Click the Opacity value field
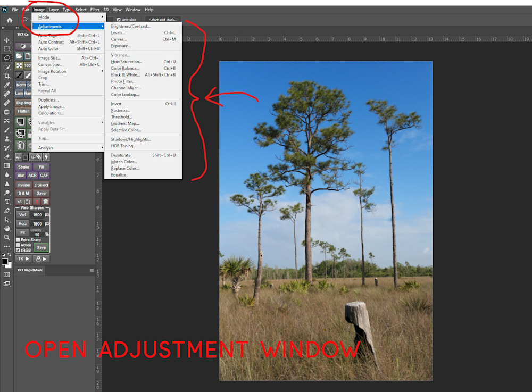532x392 pixels. [x=37, y=235]
